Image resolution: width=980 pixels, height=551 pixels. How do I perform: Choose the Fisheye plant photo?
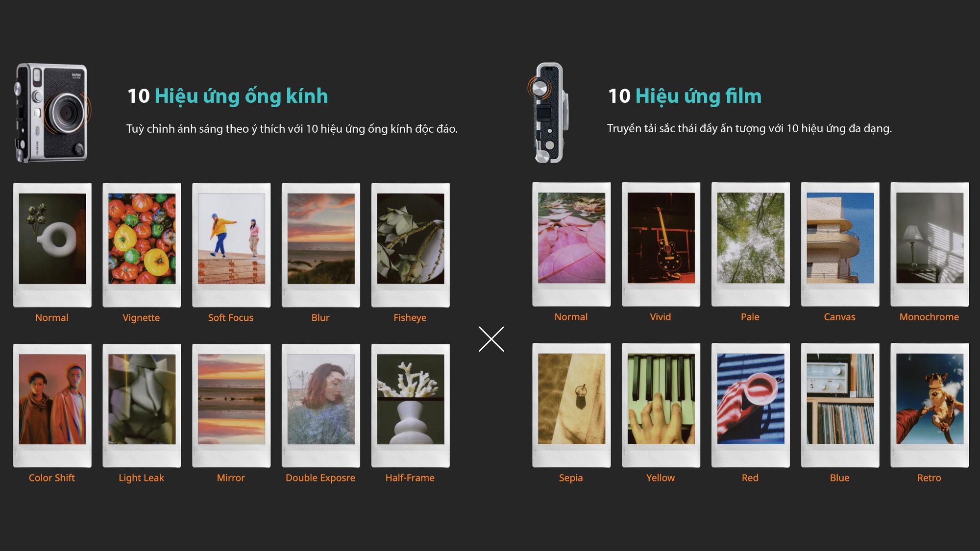pyautogui.click(x=411, y=245)
